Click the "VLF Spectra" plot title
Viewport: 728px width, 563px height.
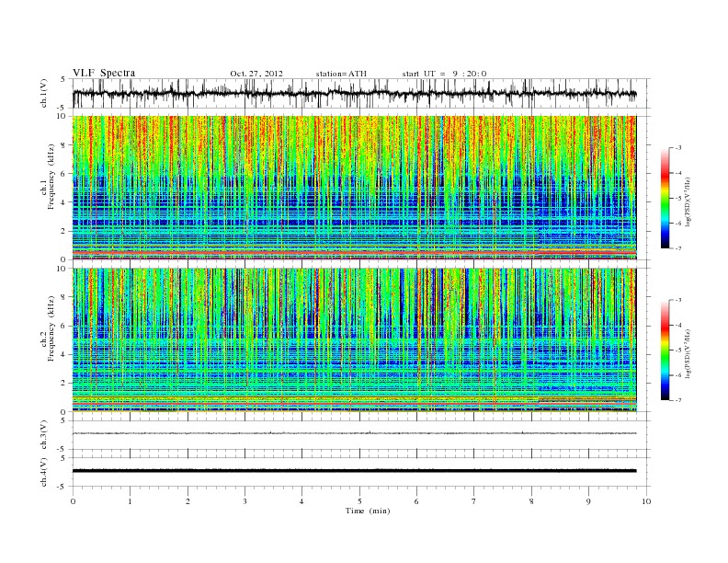tap(104, 73)
